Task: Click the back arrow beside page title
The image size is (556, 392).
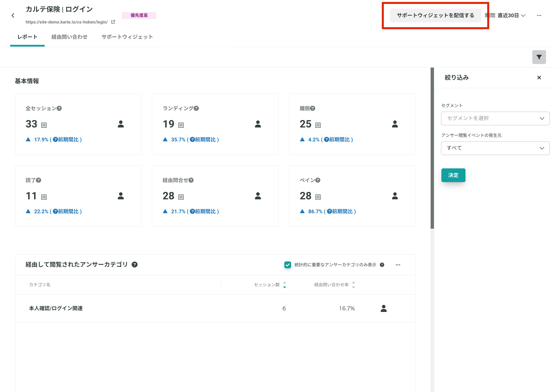Action: click(x=13, y=16)
